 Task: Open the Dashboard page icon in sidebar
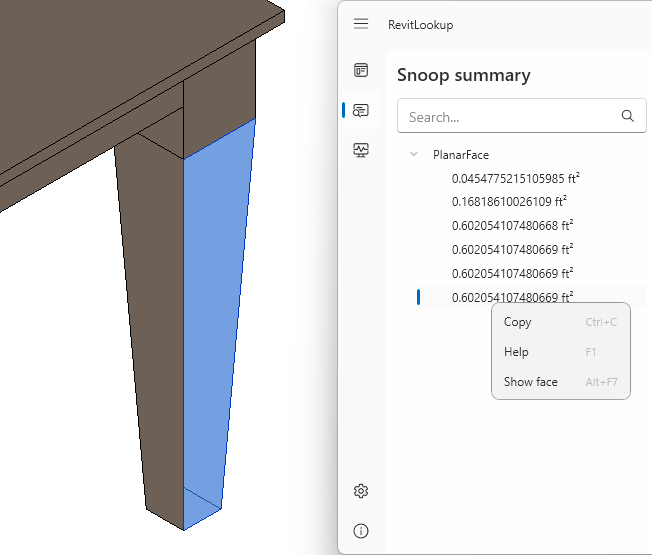[361, 70]
